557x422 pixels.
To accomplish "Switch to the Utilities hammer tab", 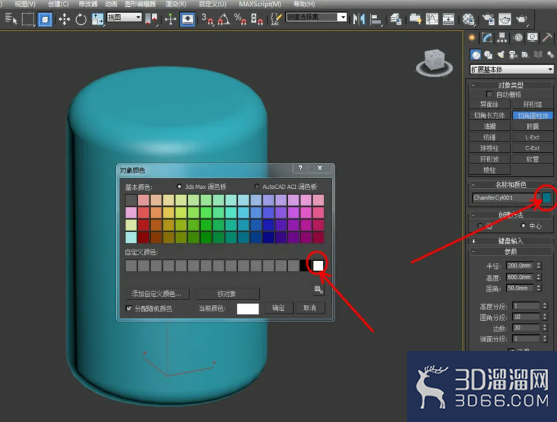I will (547, 38).
